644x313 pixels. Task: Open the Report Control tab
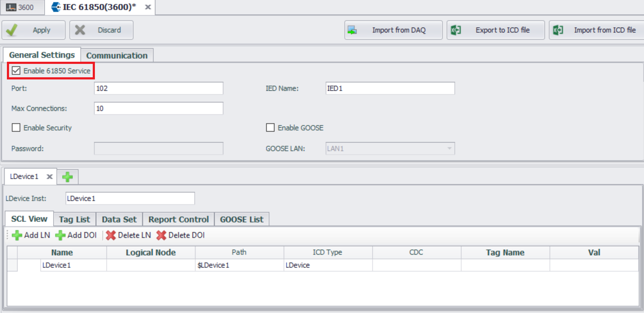(179, 219)
